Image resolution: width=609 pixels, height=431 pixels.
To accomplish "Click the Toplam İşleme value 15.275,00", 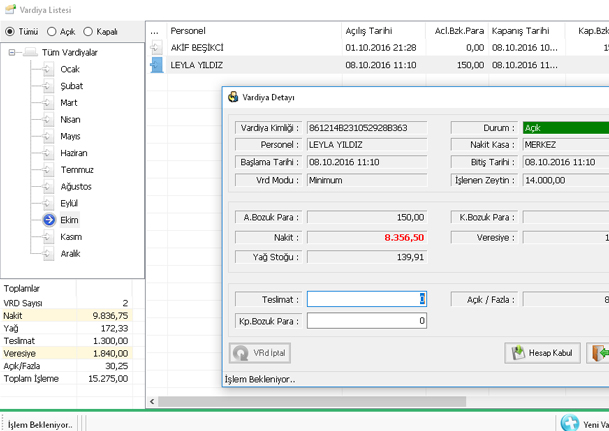I will (108, 379).
